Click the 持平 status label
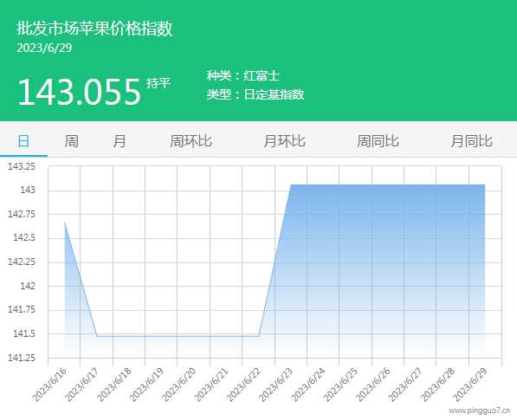This screenshot has width=517, height=420. 158,83
